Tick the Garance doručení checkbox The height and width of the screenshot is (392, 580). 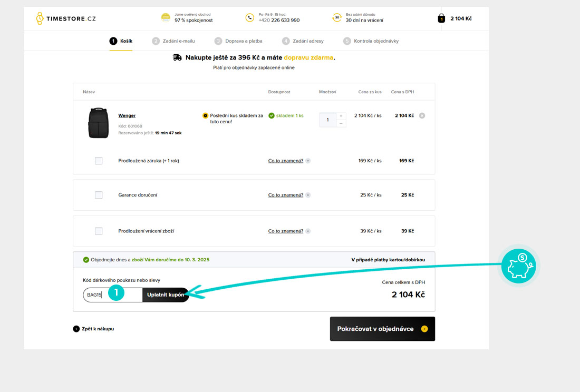(99, 195)
